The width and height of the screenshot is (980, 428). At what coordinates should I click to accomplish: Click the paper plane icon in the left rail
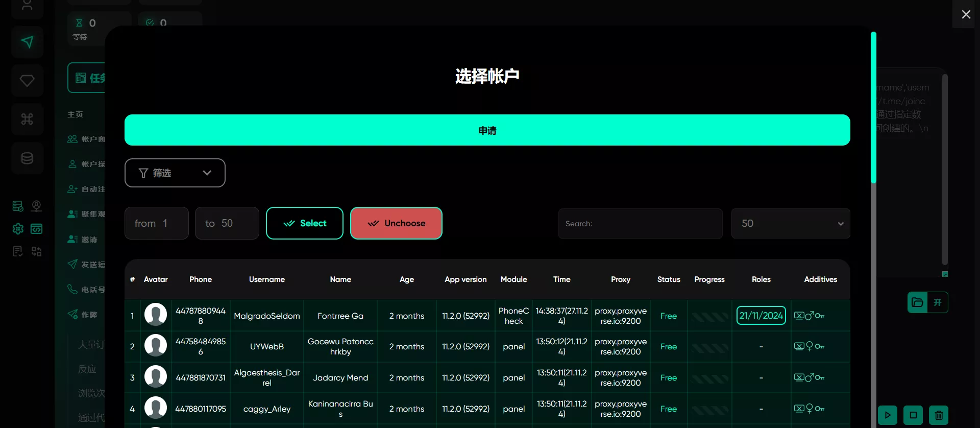pyautogui.click(x=27, y=42)
